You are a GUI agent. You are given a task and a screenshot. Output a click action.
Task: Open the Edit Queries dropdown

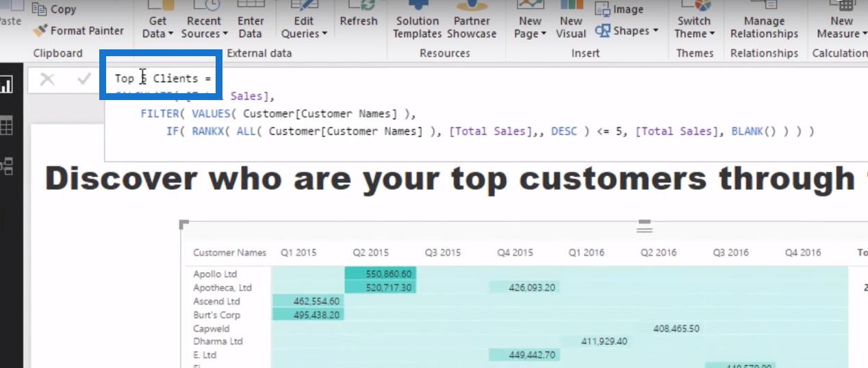coord(304,21)
